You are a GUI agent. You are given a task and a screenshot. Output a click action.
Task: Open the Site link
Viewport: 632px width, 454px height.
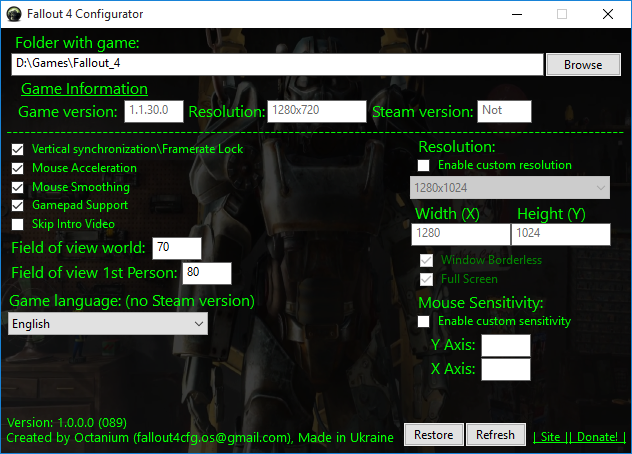click(551, 437)
